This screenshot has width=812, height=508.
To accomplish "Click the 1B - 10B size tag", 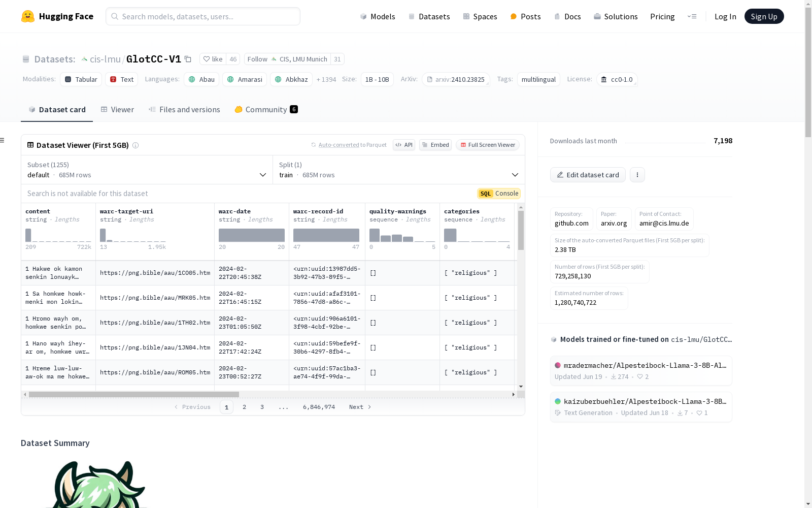I will click(x=377, y=79).
